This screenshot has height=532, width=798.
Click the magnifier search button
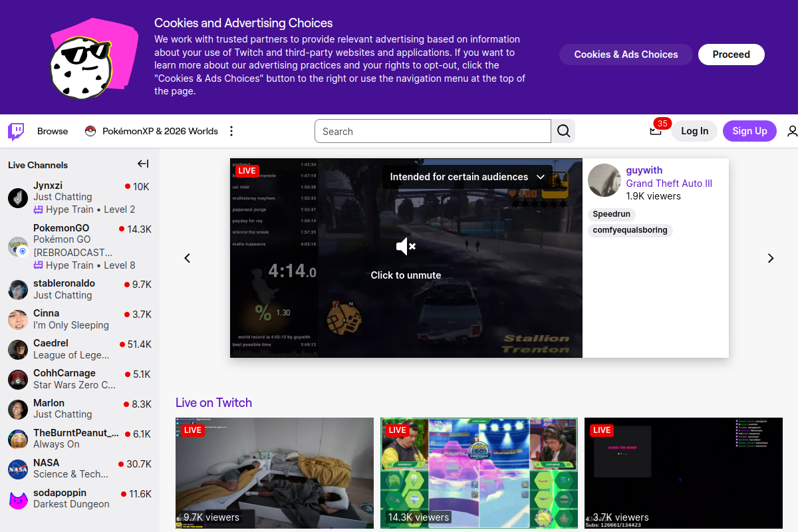coord(563,131)
